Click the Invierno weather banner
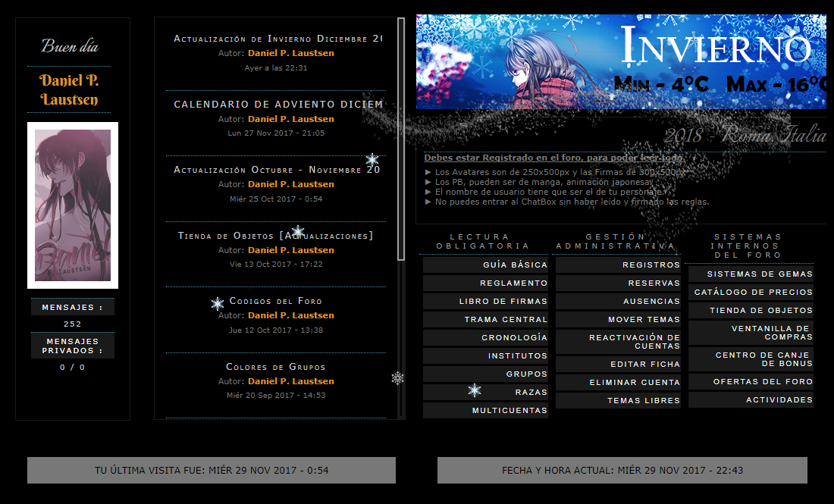Image resolution: width=834 pixels, height=504 pixels. pyautogui.click(x=621, y=61)
